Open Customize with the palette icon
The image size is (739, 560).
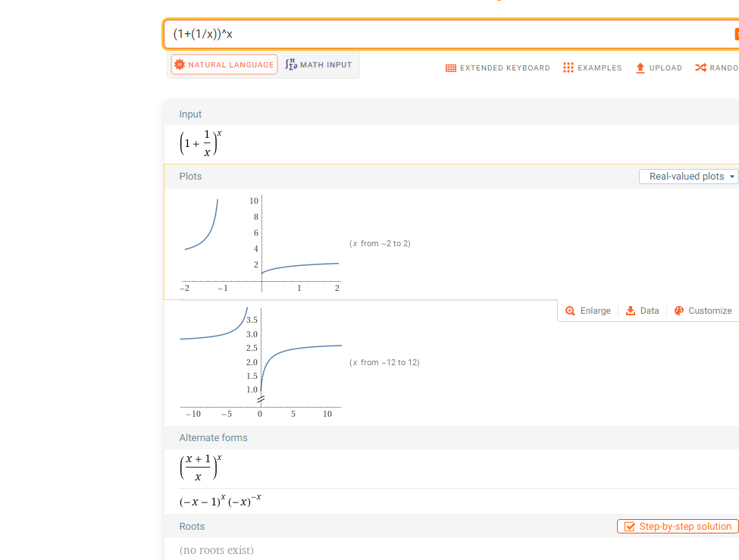point(679,311)
